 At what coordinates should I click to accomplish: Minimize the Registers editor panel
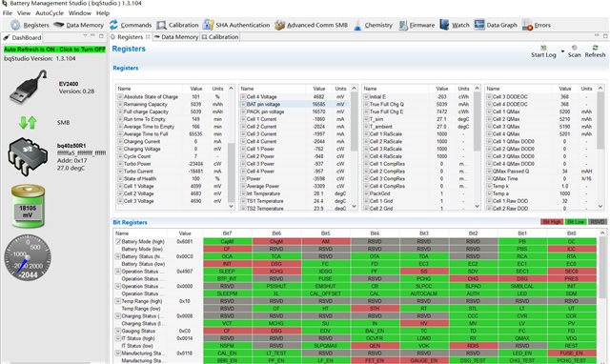[x=597, y=36]
